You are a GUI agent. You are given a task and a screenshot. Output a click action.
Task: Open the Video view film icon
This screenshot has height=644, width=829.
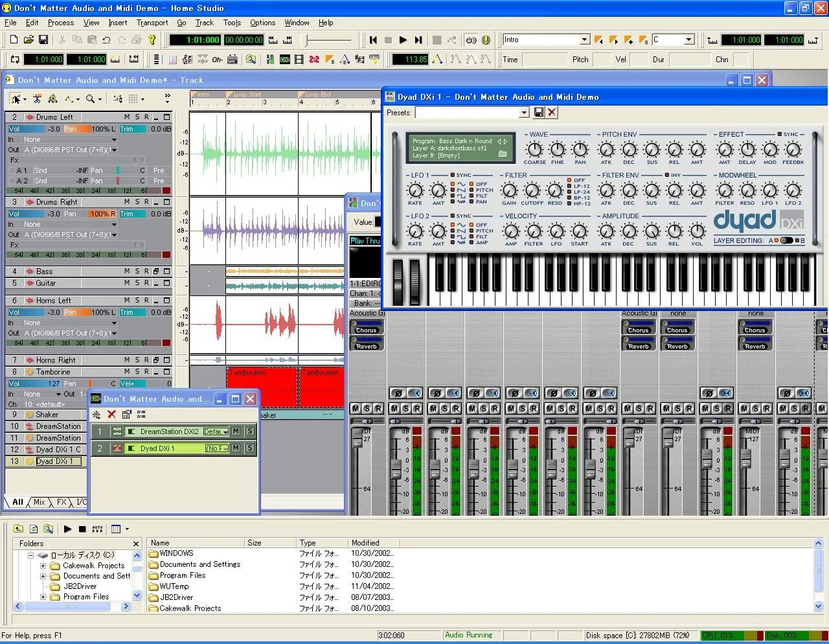[299, 60]
